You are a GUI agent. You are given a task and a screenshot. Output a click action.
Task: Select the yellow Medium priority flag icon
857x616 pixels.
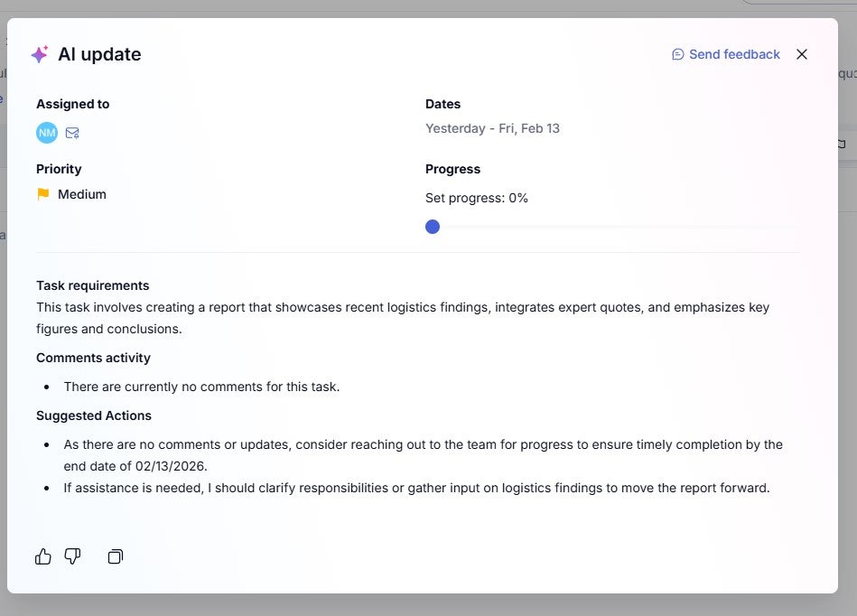coord(42,193)
